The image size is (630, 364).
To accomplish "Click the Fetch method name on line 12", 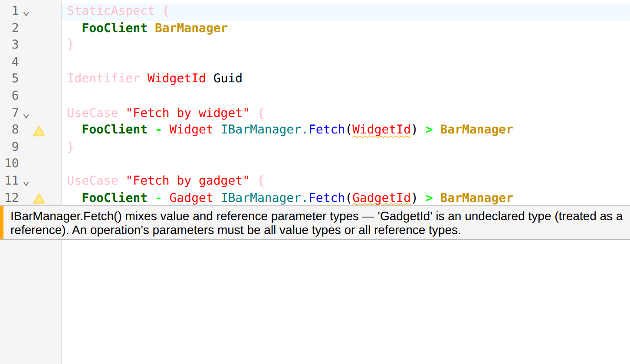I will 327,198.
